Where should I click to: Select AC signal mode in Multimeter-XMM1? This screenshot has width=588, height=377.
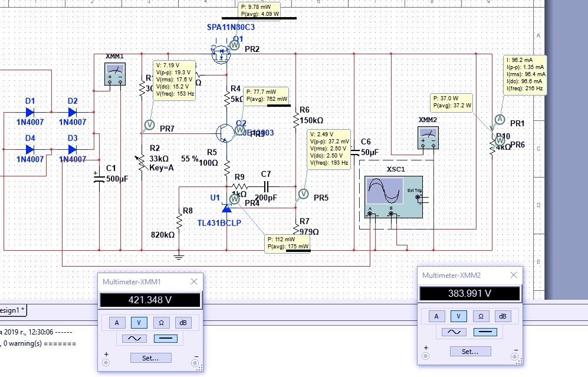point(134,339)
